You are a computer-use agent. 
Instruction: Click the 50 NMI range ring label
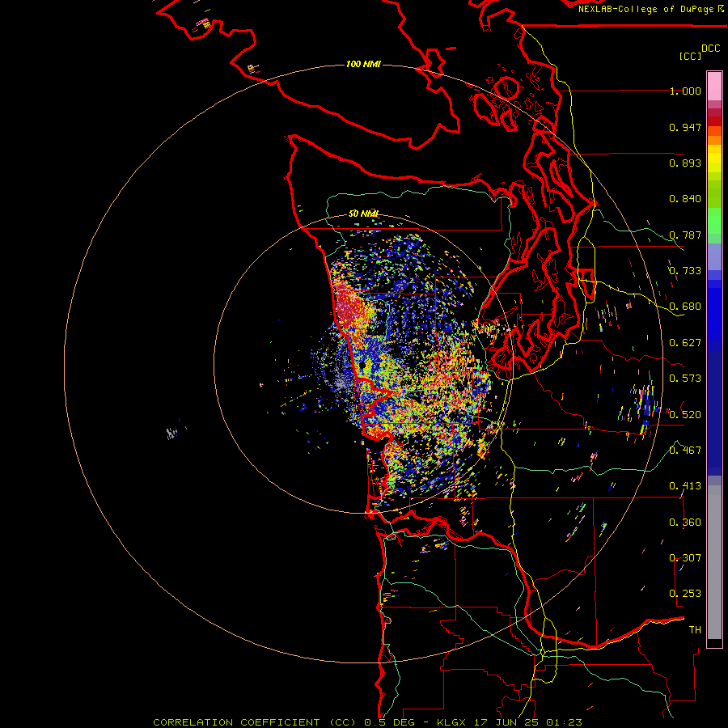(x=363, y=214)
